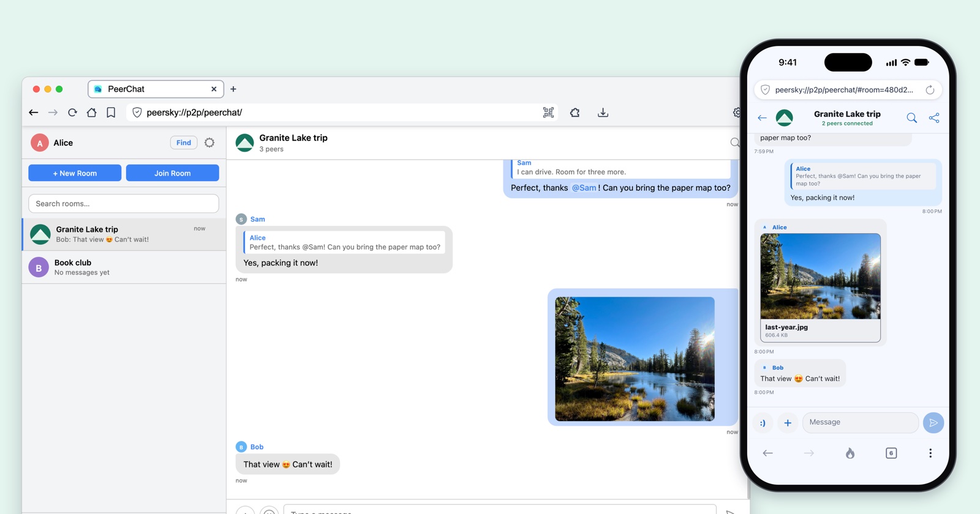Go back from the room on phone
Viewport: 980px width, 514px height.
pos(762,117)
